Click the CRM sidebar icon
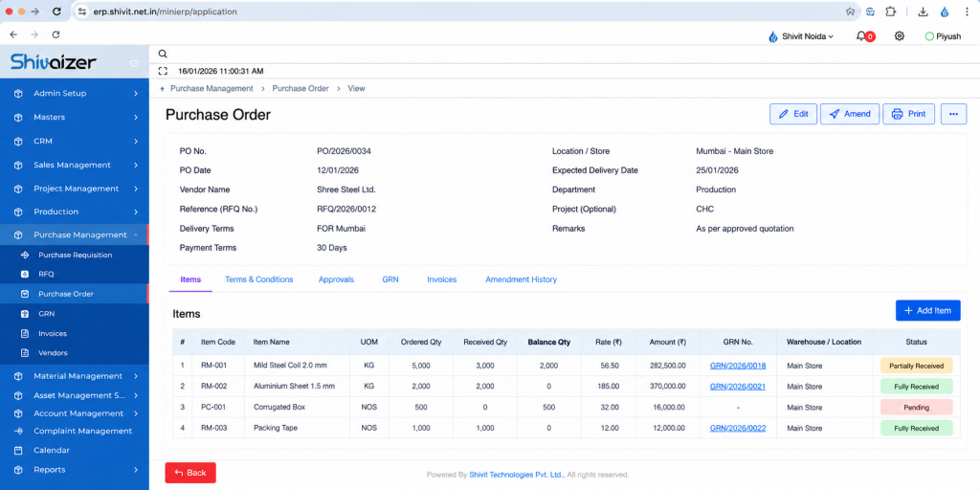Viewport: 980px width, 490px height. (18, 142)
